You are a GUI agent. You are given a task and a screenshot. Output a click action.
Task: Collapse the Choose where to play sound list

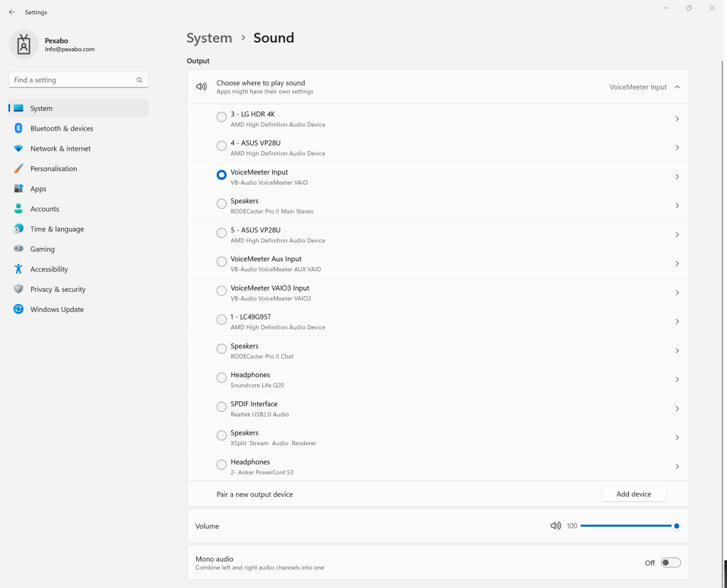(677, 87)
